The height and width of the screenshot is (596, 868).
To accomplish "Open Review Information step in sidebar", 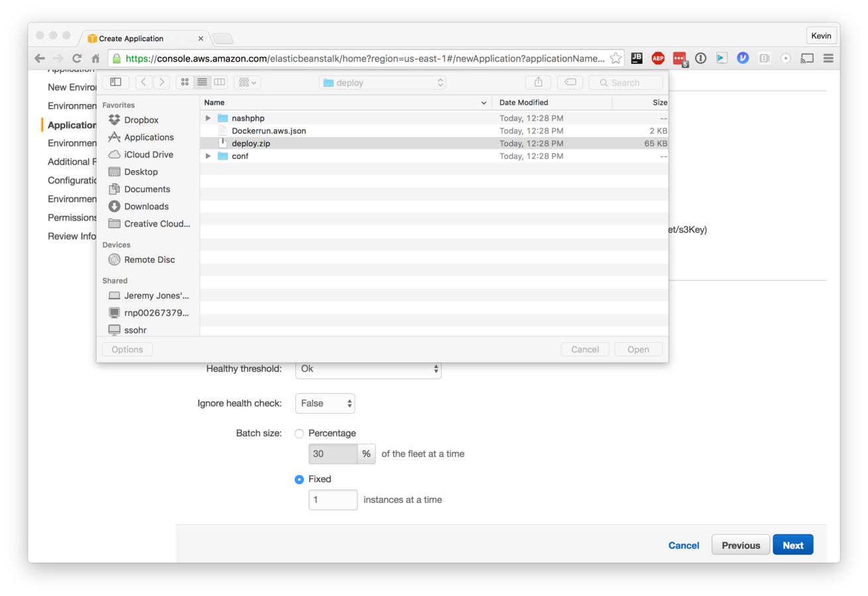I will tap(73, 236).
